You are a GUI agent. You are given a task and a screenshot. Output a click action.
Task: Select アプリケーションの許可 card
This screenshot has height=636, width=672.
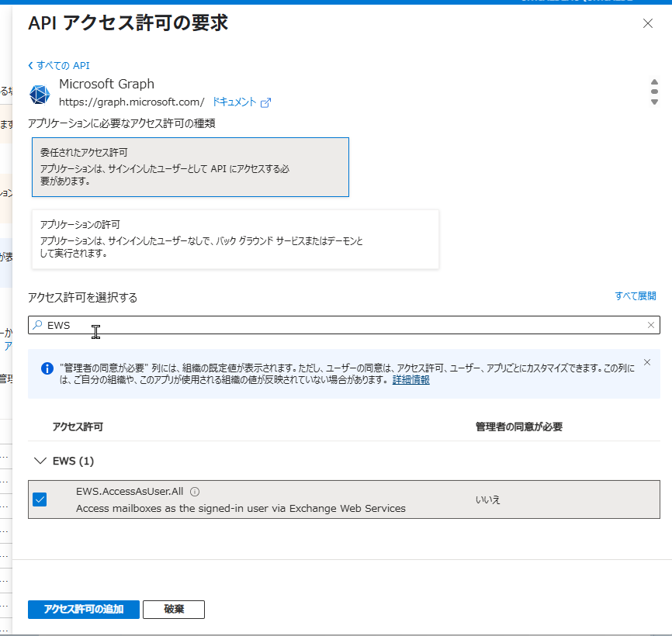click(x=235, y=240)
